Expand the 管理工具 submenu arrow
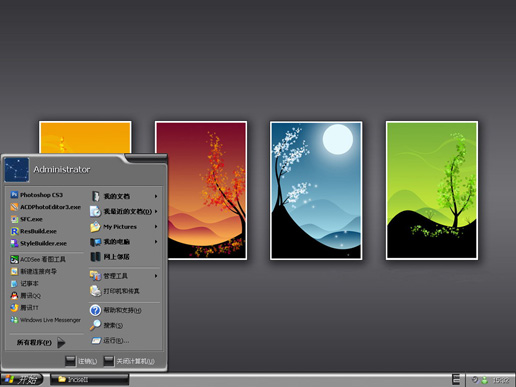 (x=156, y=276)
